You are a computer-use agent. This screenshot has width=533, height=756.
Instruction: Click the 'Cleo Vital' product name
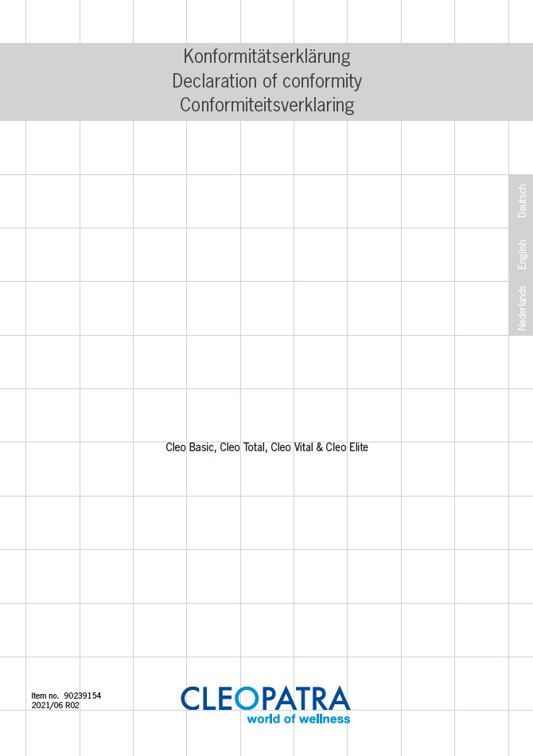click(x=292, y=447)
